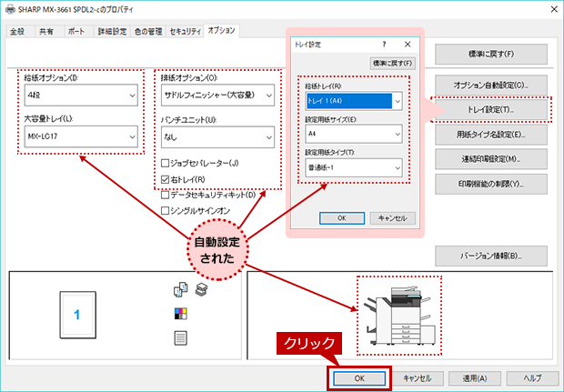The image size is (564, 392).
Task: Click OK in the トレイ設定 dialog
Action: point(342,218)
